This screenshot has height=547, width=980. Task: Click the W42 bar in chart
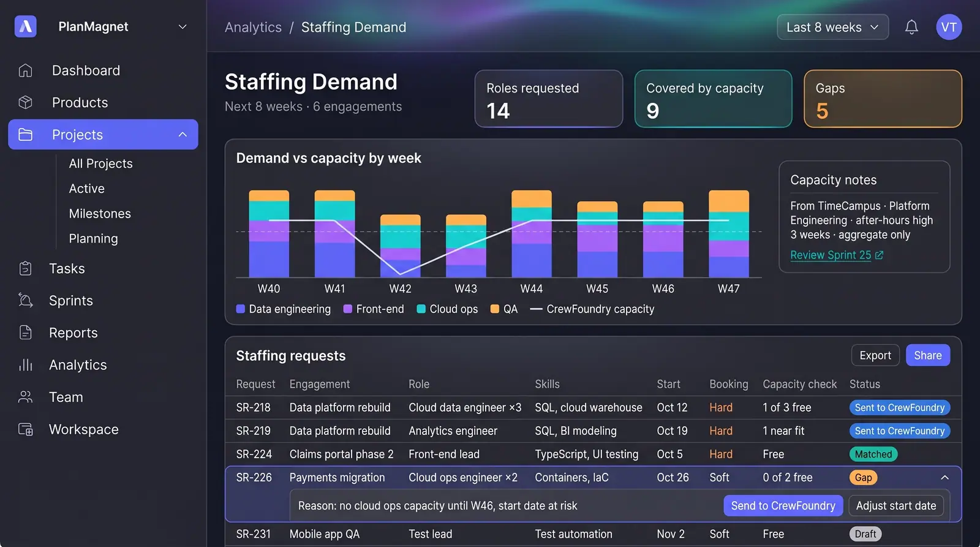[401, 246]
